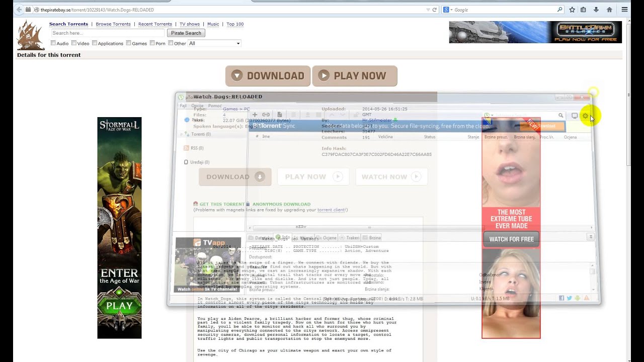Screen dimensions: 644x362
Task: Collapse BitTorrent detail pane chevron
Action: click(591, 236)
